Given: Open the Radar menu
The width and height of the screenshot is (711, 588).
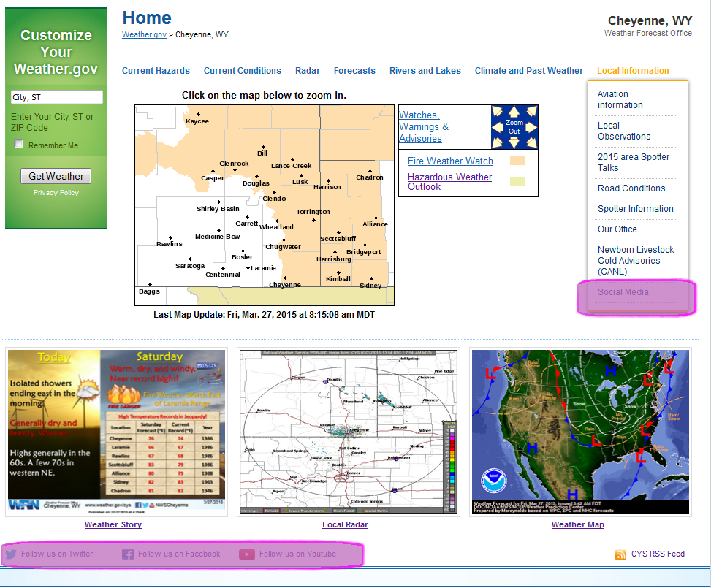Looking at the screenshot, I should pos(308,71).
